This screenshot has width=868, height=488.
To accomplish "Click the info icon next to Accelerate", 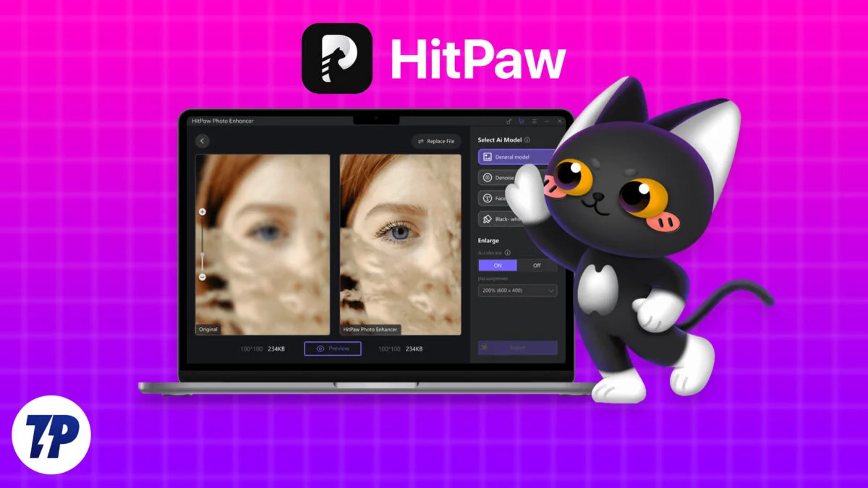I will click(507, 253).
